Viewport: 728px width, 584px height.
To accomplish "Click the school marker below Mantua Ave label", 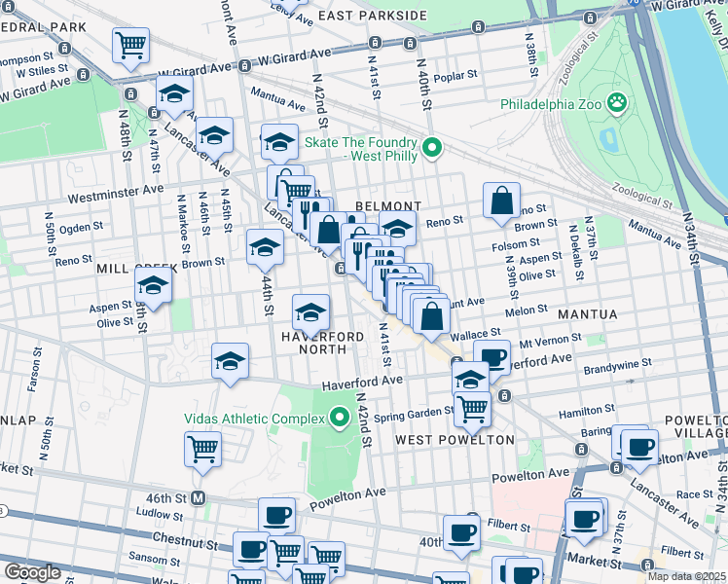I will point(279,142).
